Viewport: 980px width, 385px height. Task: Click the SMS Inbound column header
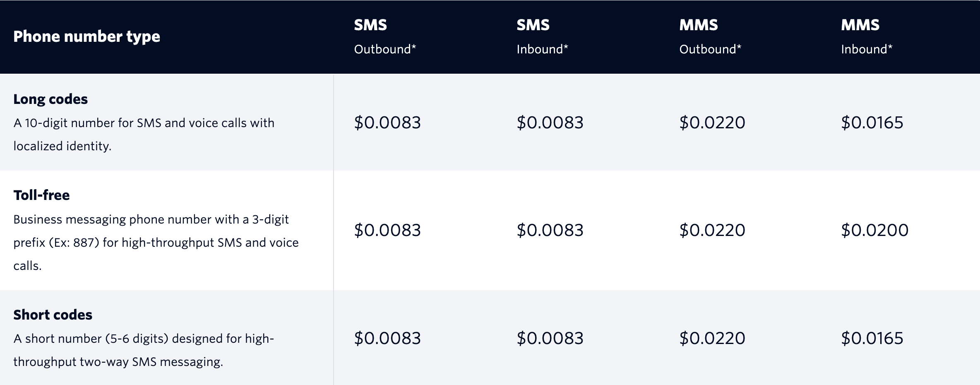(542, 36)
